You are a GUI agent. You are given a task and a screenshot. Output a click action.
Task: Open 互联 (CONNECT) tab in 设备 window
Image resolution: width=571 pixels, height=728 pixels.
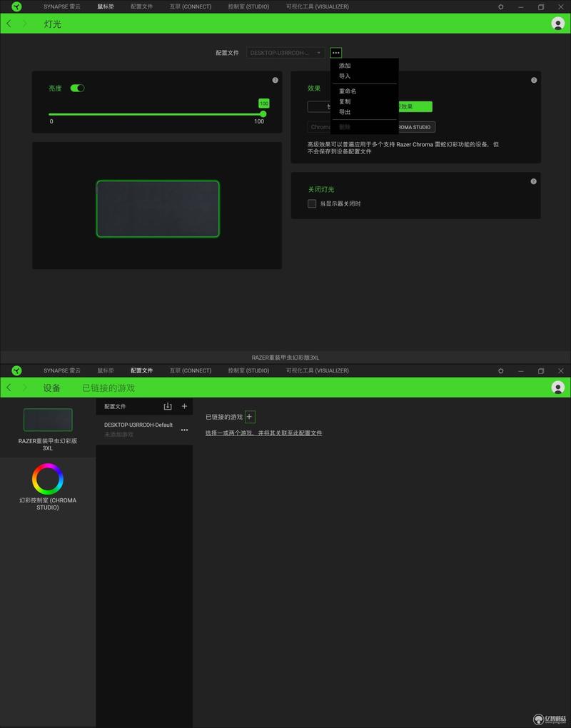point(191,370)
